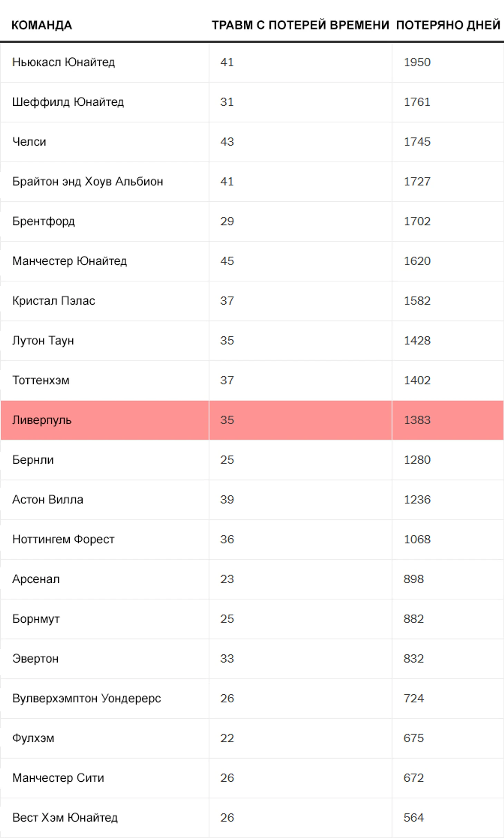Click the Тоттенхэм team name
This screenshot has width=504, height=838.
41,380
